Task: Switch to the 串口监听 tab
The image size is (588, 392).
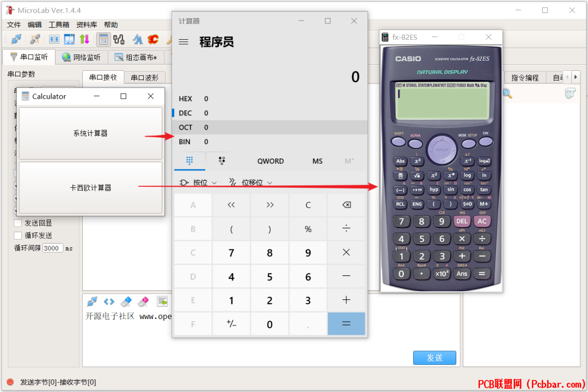Action: 29,57
